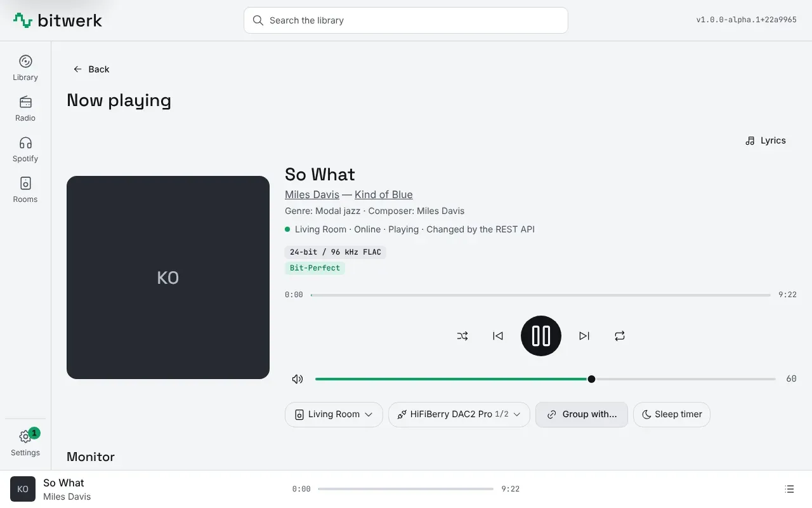Open the Living Room room dropdown

tap(334, 415)
